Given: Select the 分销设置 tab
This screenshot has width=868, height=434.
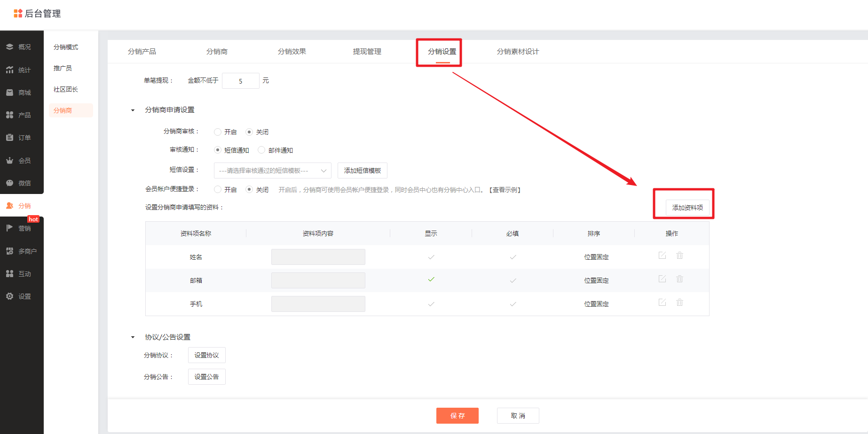Looking at the screenshot, I should tap(442, 52).
